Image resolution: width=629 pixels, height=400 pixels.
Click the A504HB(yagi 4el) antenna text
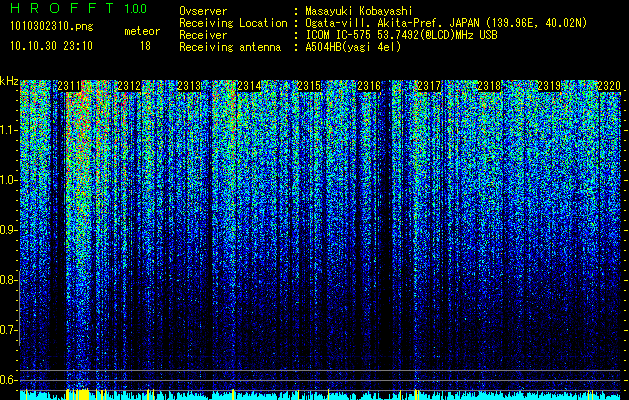click(x=353, y=47)
